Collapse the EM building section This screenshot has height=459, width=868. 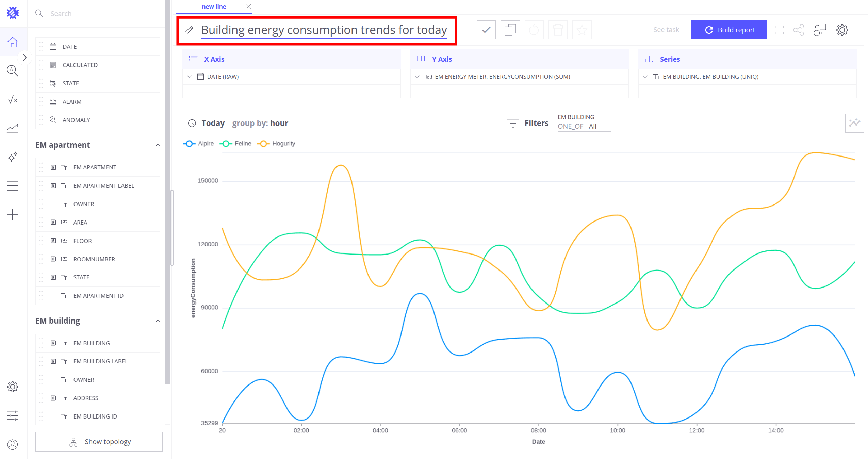point(158,321)
